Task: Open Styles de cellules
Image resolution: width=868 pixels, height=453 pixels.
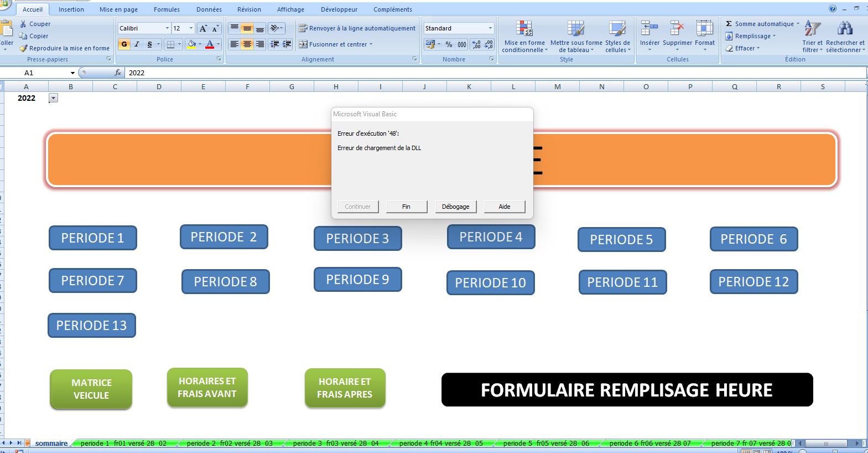Action: [617, 37]
